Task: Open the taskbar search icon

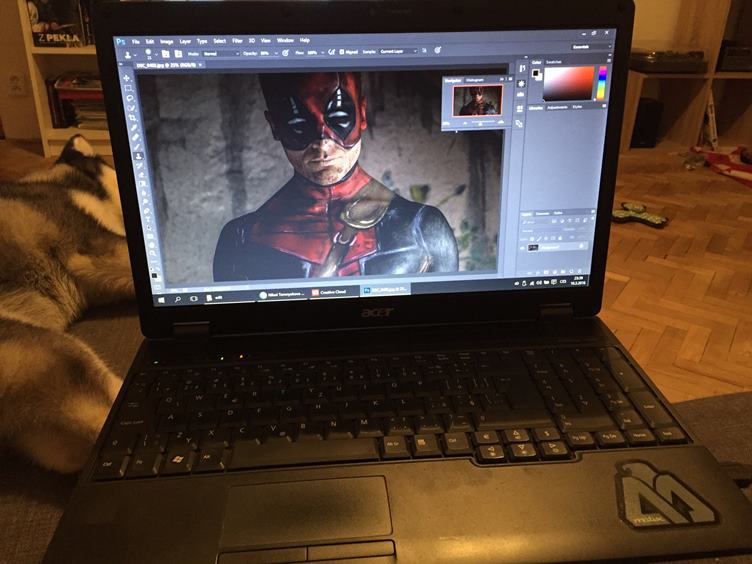Action: [177, 299]
